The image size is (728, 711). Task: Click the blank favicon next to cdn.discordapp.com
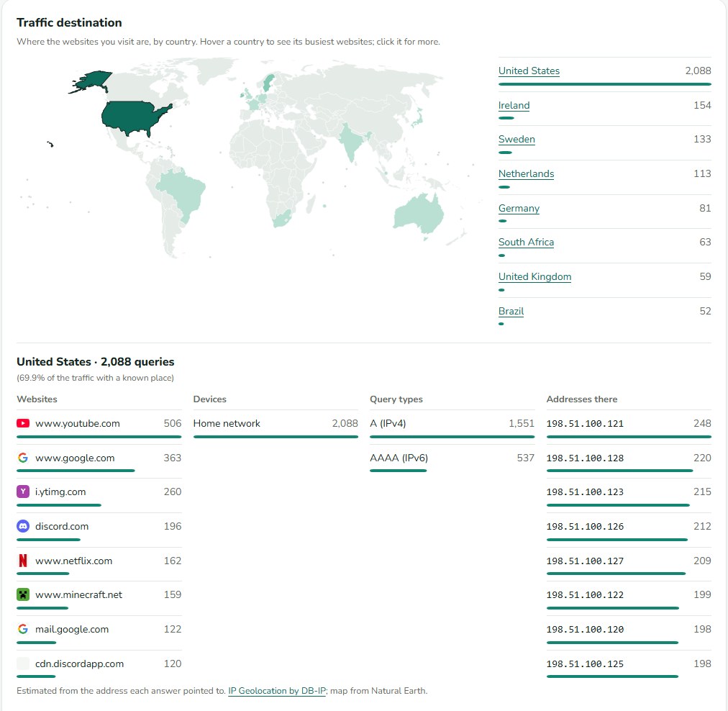23,664
